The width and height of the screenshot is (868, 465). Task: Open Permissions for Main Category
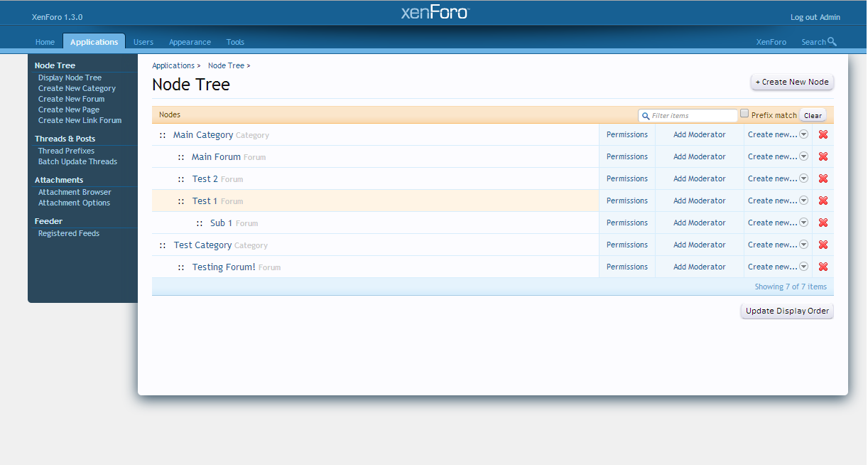(x=627, y=134)
